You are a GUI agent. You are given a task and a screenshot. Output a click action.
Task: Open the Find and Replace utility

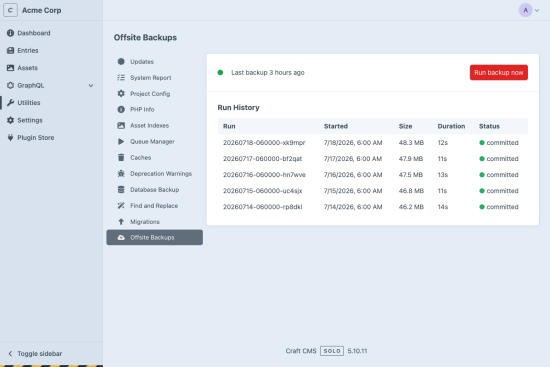155,206
